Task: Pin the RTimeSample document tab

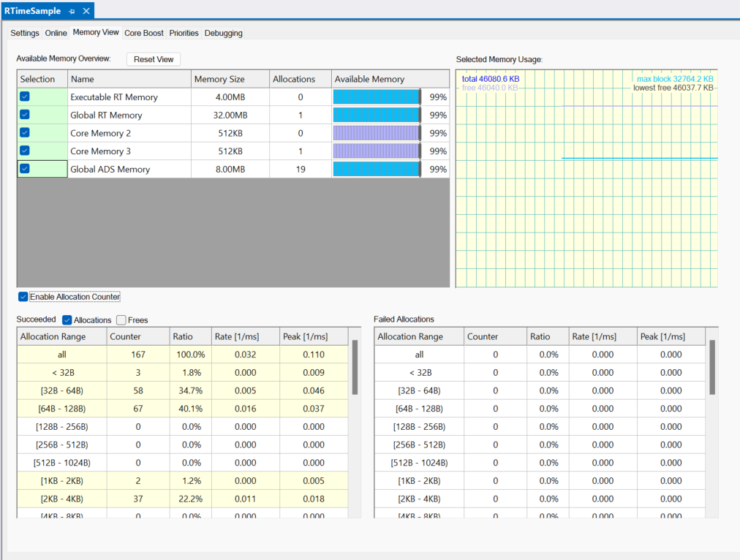Action: (x=72, y=12)
